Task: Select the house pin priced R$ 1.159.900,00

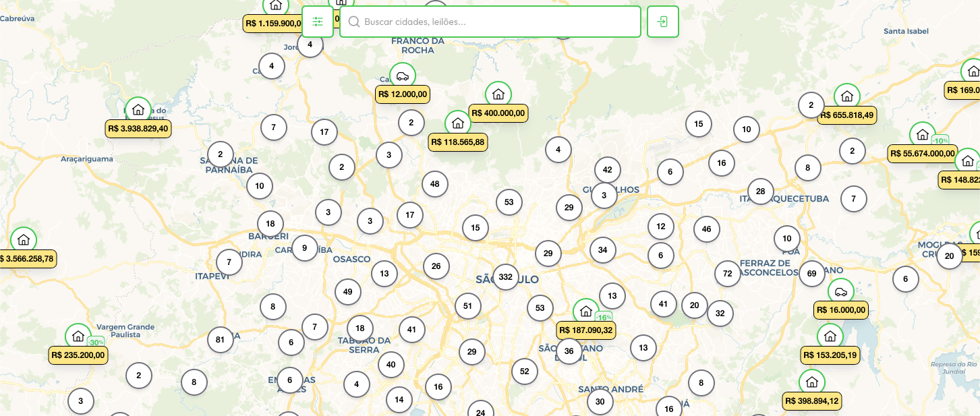Action: click(x=276, y=5)
